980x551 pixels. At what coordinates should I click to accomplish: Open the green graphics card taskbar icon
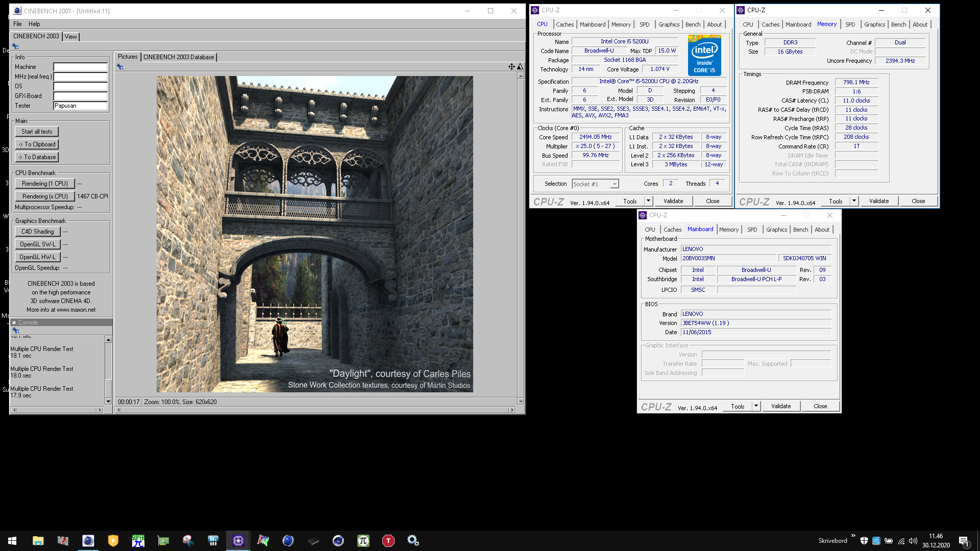[x=163, y=541]
